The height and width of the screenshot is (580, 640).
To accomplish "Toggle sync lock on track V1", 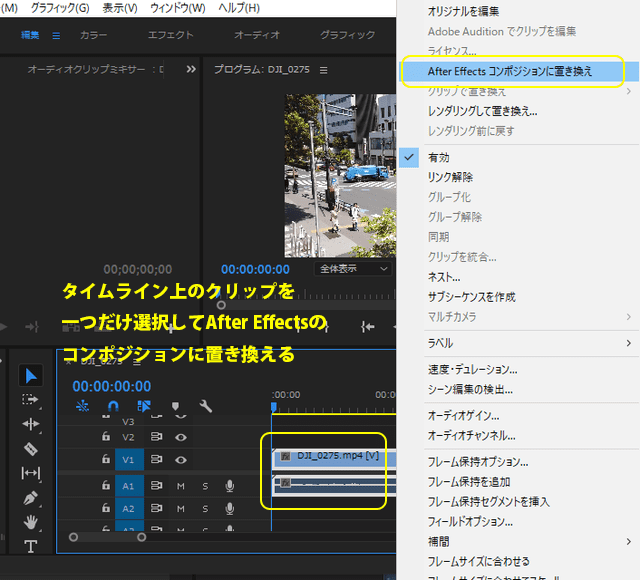I will tap(156, 460).
